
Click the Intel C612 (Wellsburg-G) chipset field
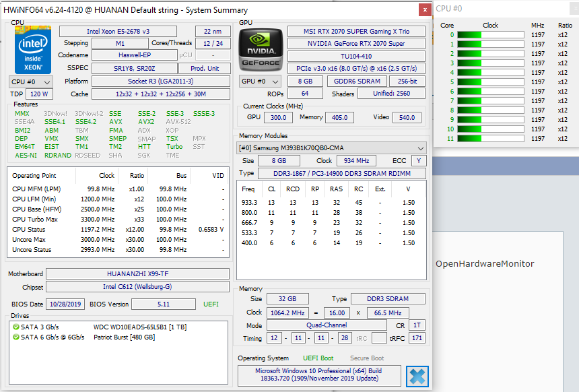click(138, 287)
